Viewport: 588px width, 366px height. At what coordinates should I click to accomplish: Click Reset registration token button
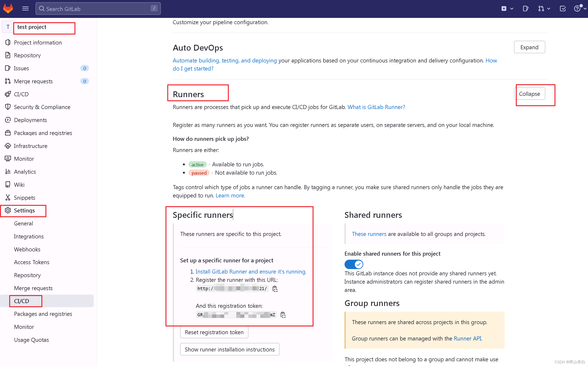point(214,332)
